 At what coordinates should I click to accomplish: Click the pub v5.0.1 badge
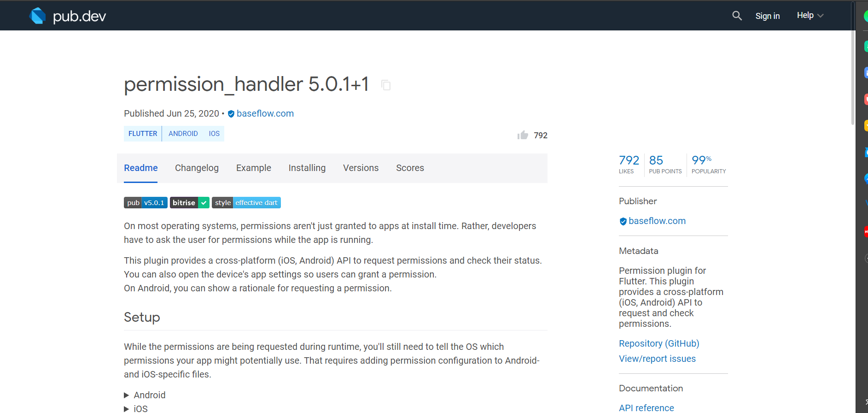tap(146, 203)
